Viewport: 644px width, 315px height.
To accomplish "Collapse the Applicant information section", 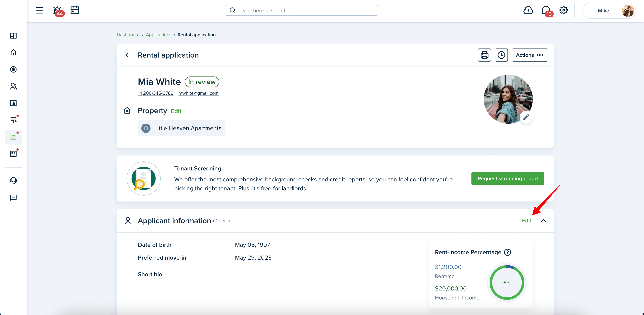I will pos(544,221).
